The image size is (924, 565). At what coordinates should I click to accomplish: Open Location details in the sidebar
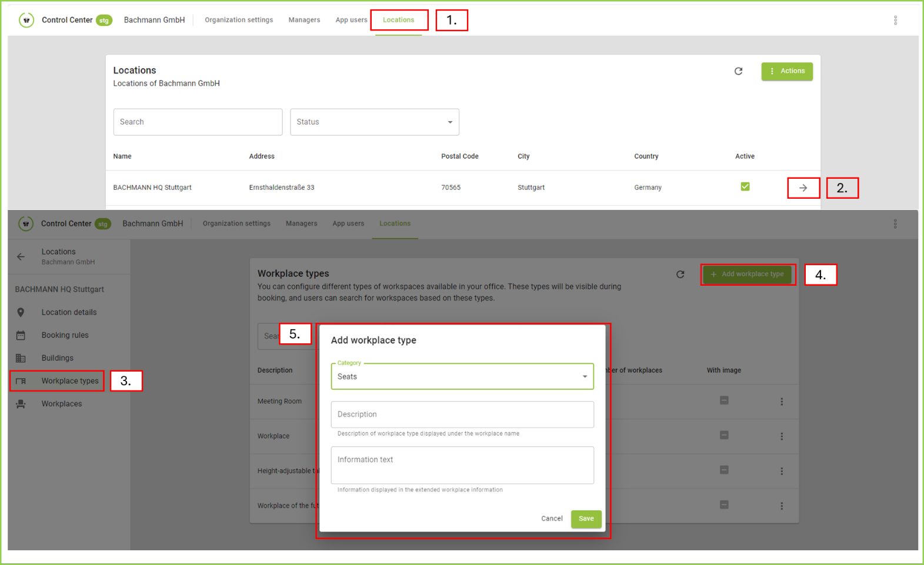(69, 312)
